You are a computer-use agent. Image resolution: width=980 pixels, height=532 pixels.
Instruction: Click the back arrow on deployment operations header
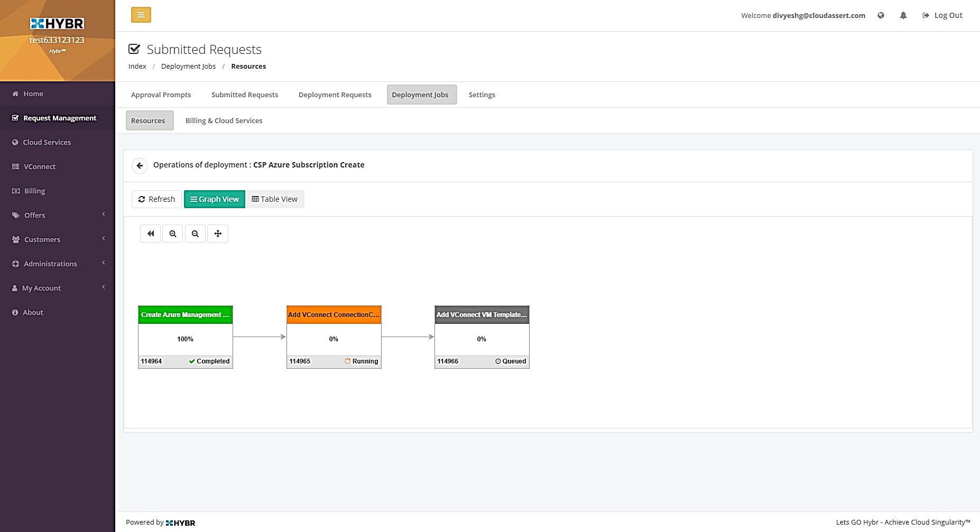[x=140, y=165]
